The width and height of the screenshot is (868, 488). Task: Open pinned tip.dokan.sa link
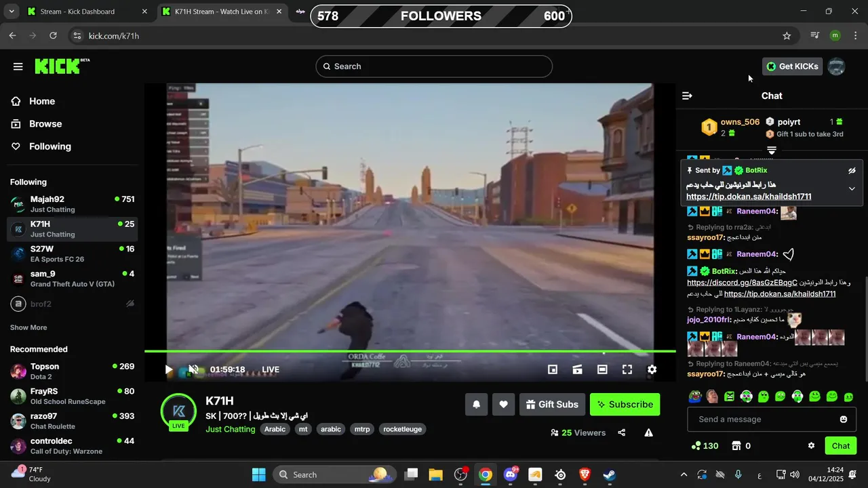(749, 197)
